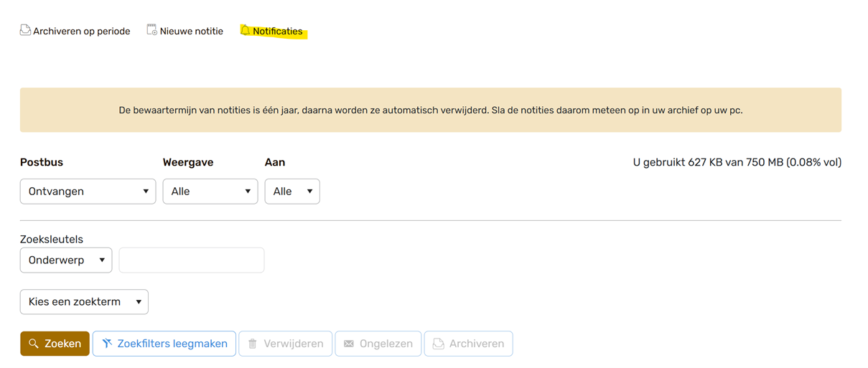Click the filter icon in Zoekfilters leegmaken
This screenshot has height=368, width=868.
[107, 344]
